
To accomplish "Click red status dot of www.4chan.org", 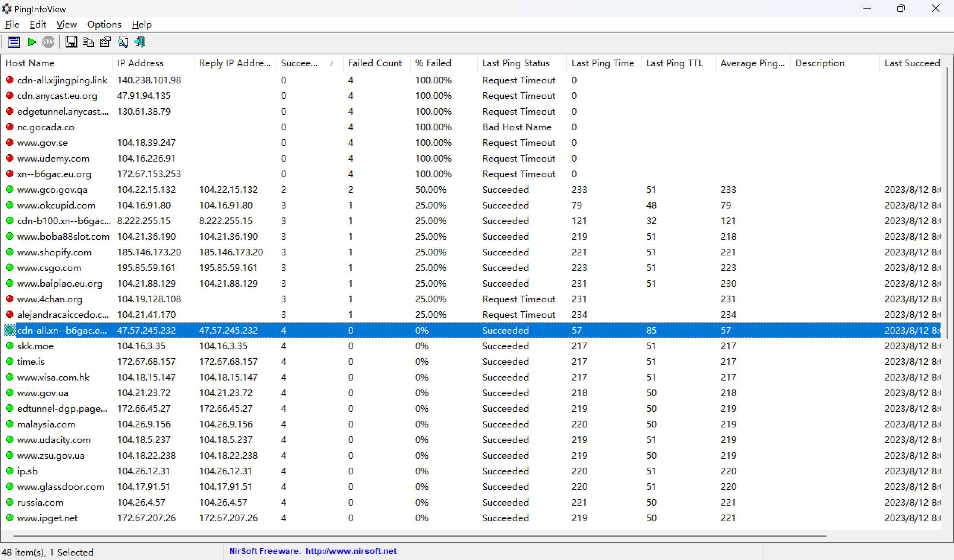I will (10, 299).
